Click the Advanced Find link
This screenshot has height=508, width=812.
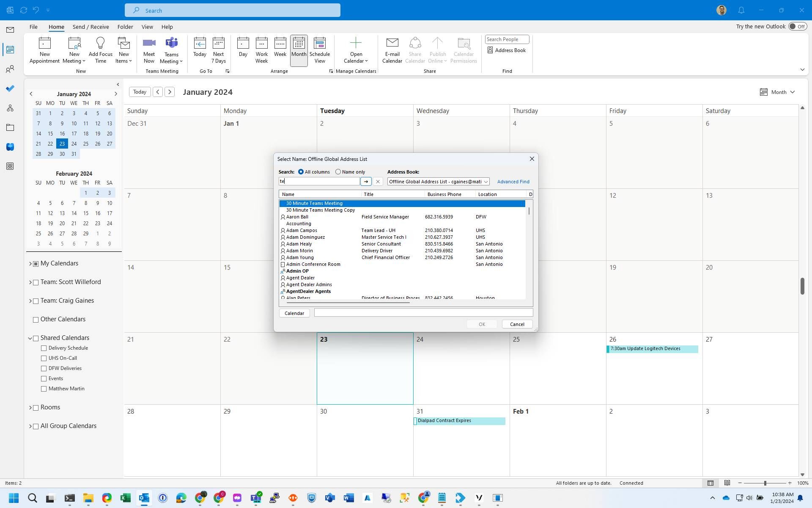point(513,182)
